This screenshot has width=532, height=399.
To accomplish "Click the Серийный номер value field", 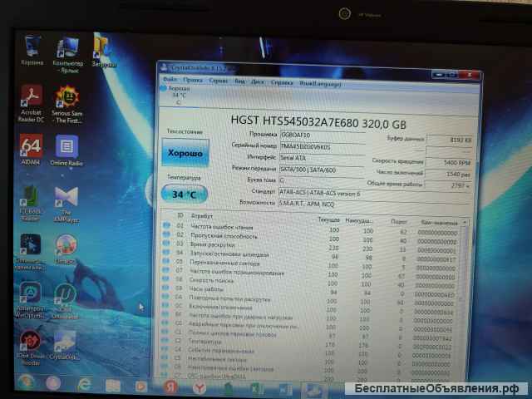I will (323, 147).
